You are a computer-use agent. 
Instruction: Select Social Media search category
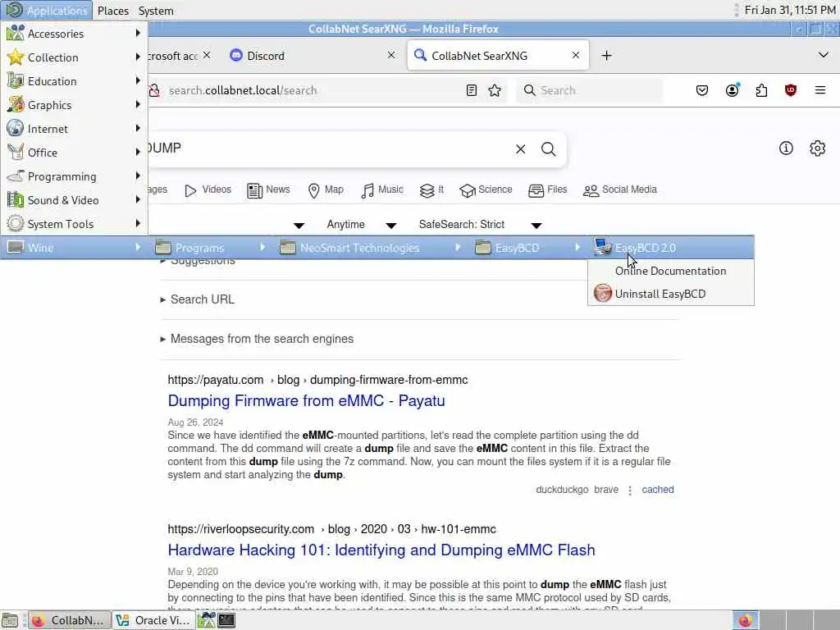pyautogui.click(x=620, y=190)
